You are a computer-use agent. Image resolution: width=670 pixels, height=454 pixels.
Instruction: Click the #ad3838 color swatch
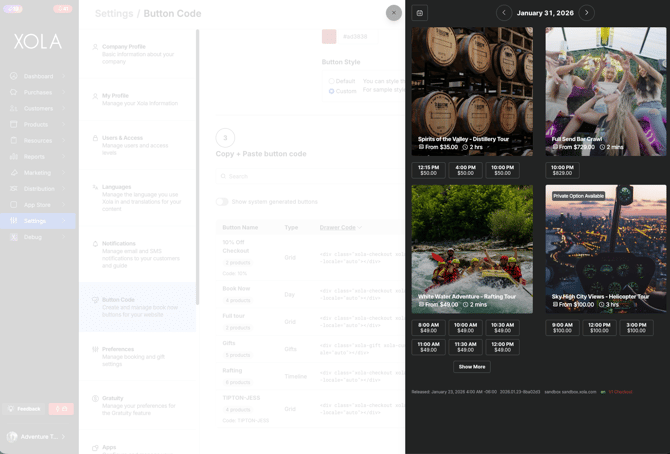pyautogui.click(x=329, y=36)
